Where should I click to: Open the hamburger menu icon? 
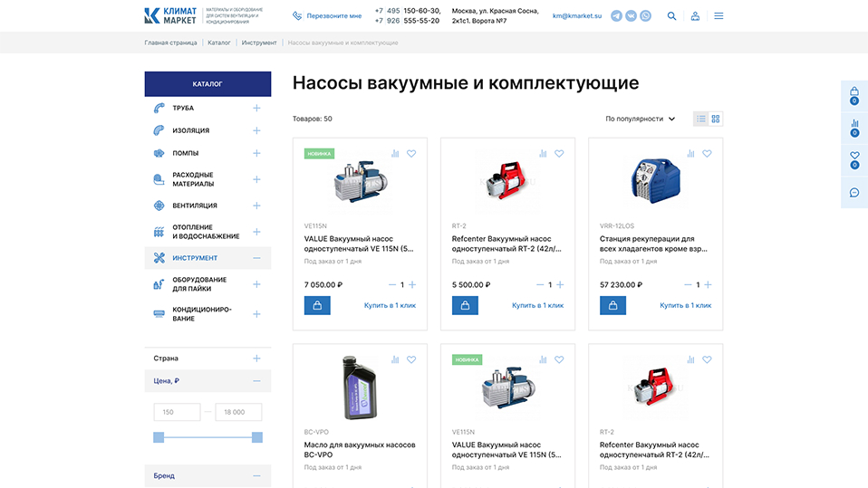point(719,15)
